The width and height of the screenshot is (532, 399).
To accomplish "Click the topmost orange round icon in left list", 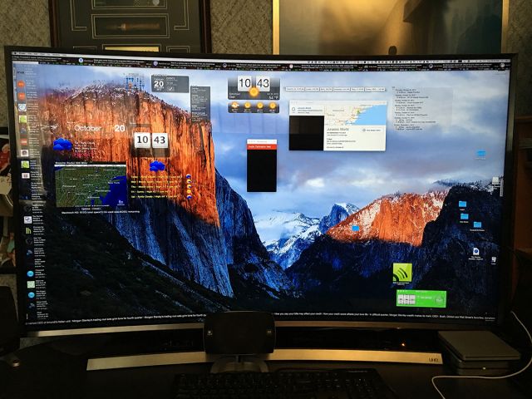I will [x=21, y=85].
